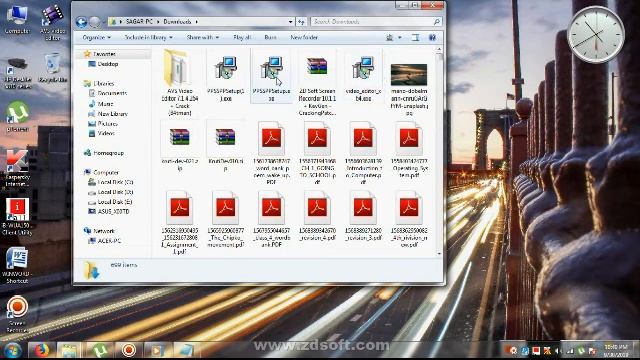Screen dimensions: 640x360
Task: Click Downloads in the address breadcrumb
Action: [177, 22]
